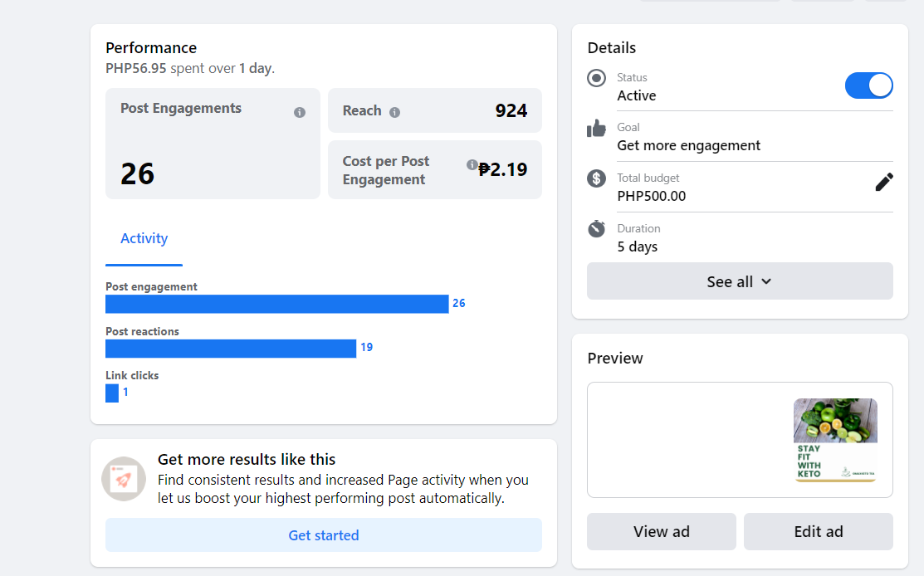The height and width of the screenshot is (576, 924).
Task: Click the pencil icon to edit total budget
Action: coord(884,182)
